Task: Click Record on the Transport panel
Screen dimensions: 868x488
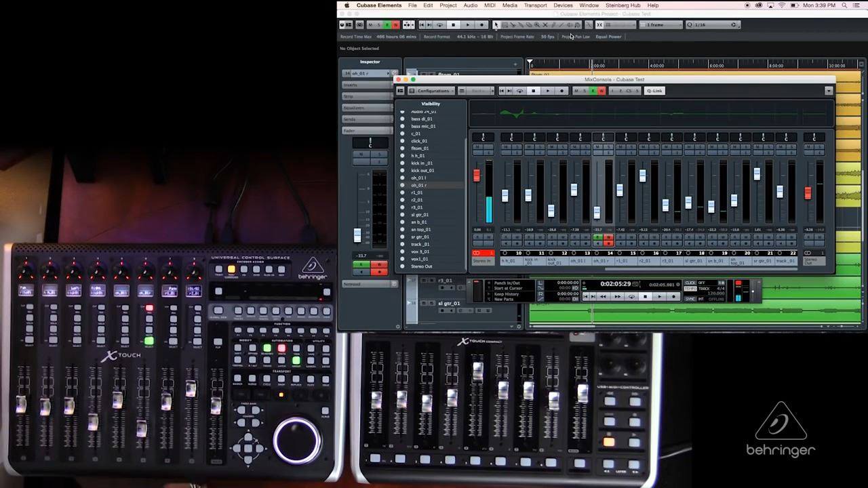Action: tap(673, 296)
